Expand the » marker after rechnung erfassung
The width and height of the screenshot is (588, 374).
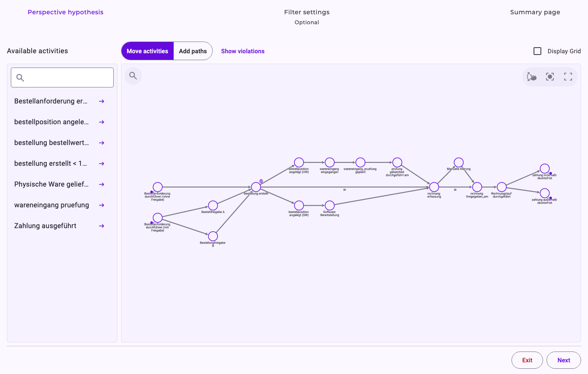pos(455,190)
